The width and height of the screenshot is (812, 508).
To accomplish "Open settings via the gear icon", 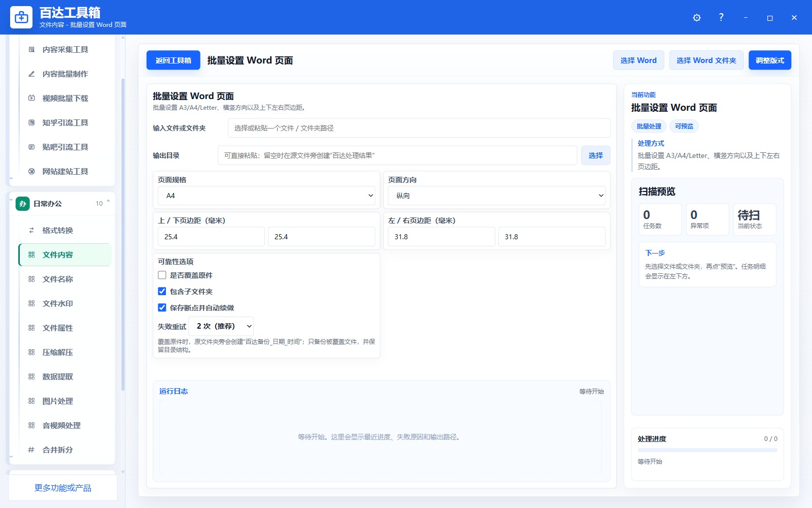I will [697, 18].
